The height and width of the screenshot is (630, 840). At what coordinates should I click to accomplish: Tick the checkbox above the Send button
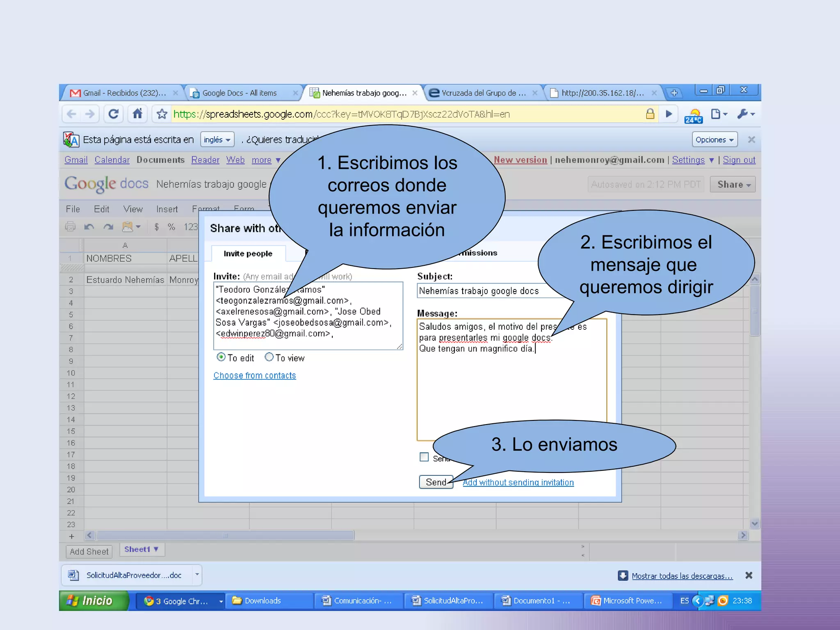(424, 457)
